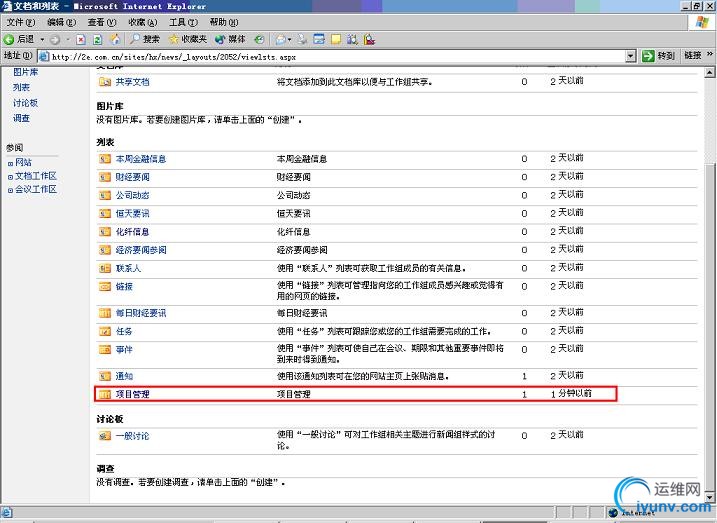Click the tasks icon beside 任务

pyautogui.click(x=105, y=331)
